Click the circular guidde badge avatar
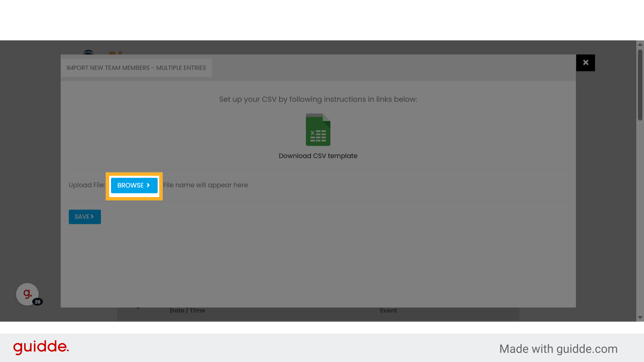644x362 pixels. pos(27,294)
